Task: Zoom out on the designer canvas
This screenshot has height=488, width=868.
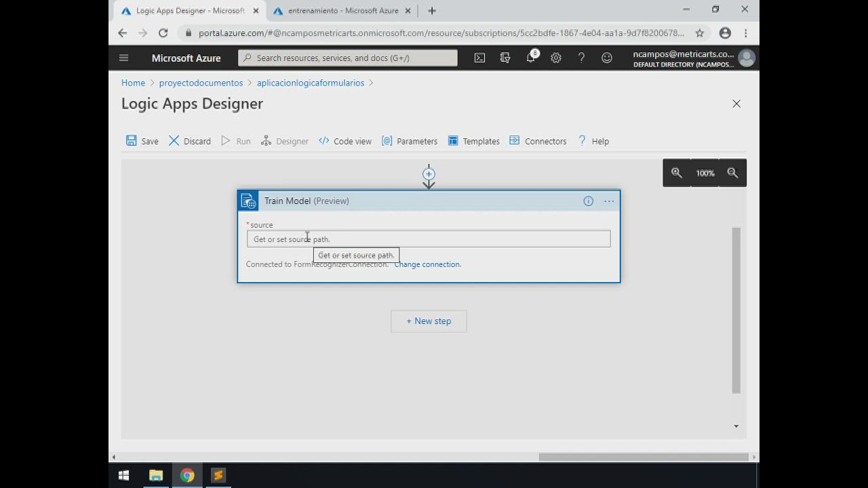Action: tap(732, 173)
